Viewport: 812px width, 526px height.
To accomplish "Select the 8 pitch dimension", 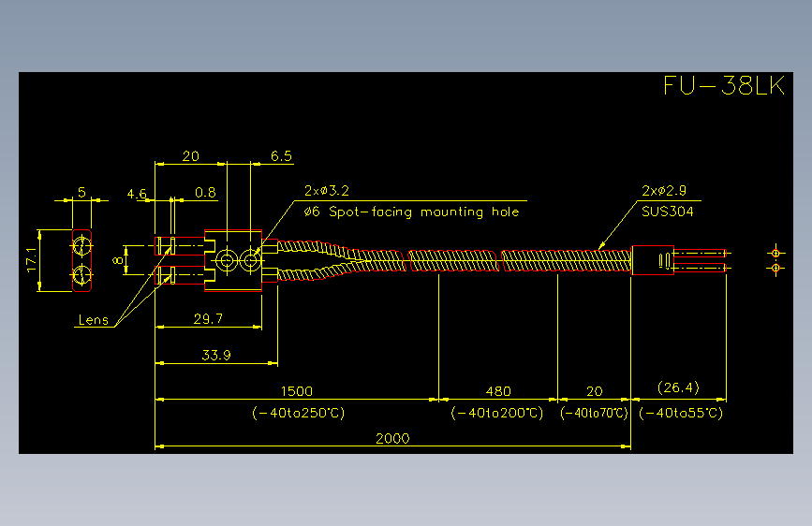I will click(x=119, y=260).
